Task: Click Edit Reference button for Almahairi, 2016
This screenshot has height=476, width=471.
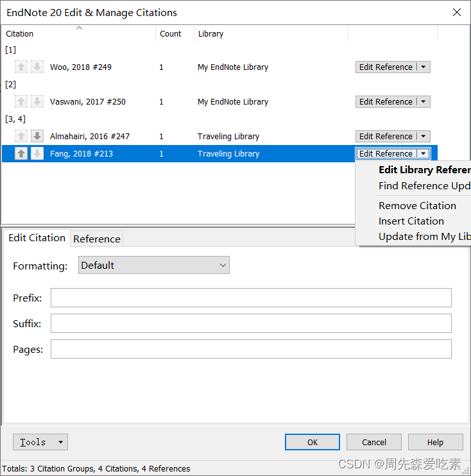Action: tap(386, 136)
